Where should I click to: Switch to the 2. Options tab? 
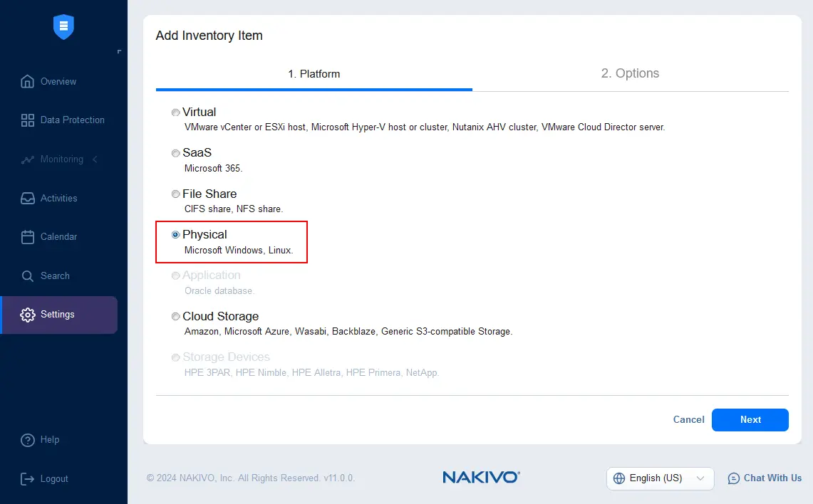[x=630, y=73]
